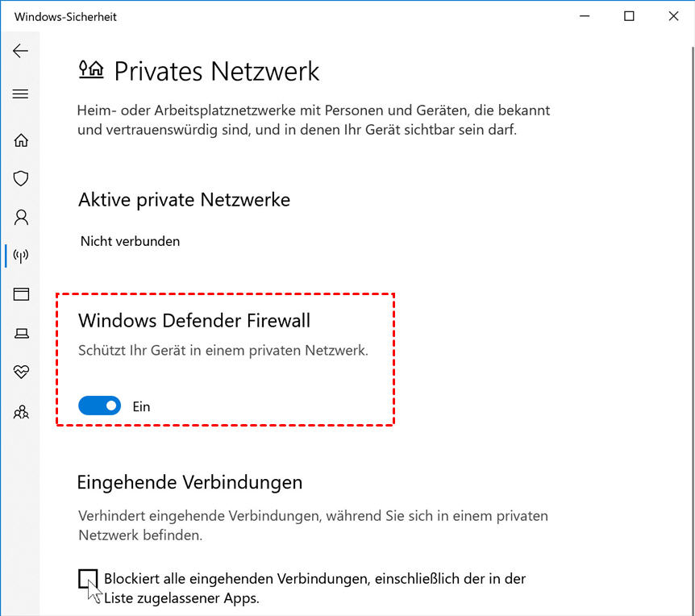695x616 pixels.
Task: Open Family options people icon
Action: [21, 413]
